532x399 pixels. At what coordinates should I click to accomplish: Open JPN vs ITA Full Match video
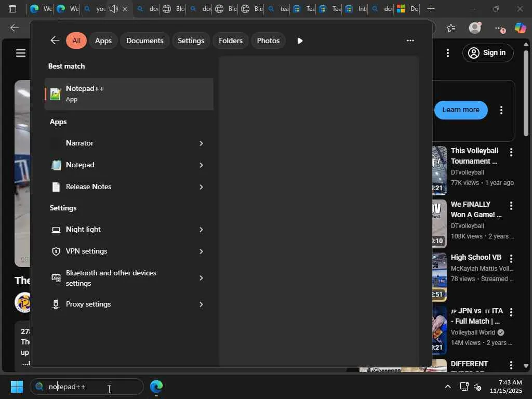(x=476, y=316)
